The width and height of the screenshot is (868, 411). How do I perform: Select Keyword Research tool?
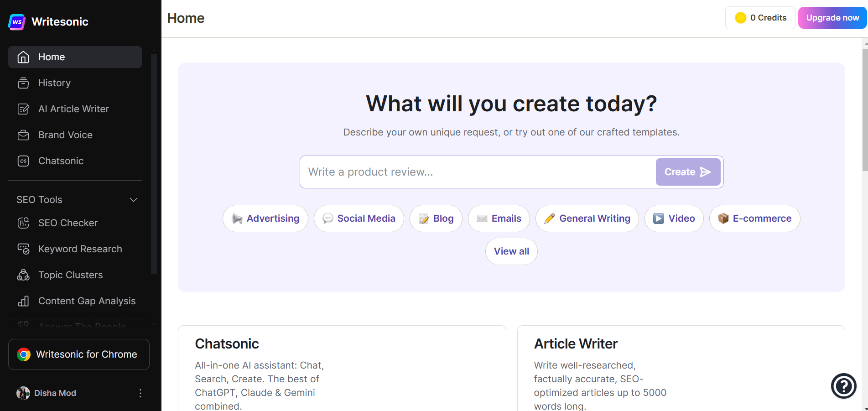point(80,249)
